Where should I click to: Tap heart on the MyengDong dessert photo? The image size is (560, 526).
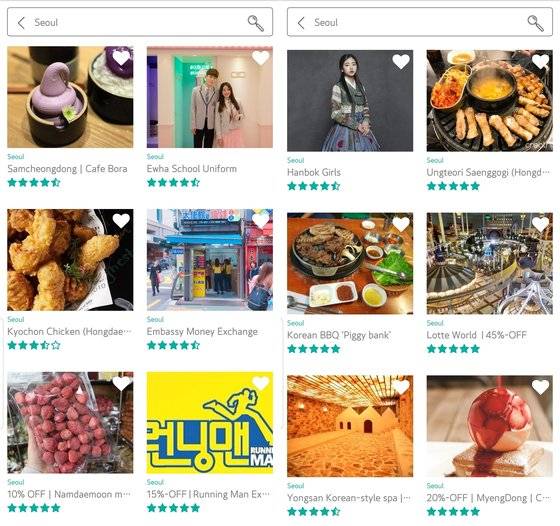point(540,387)
